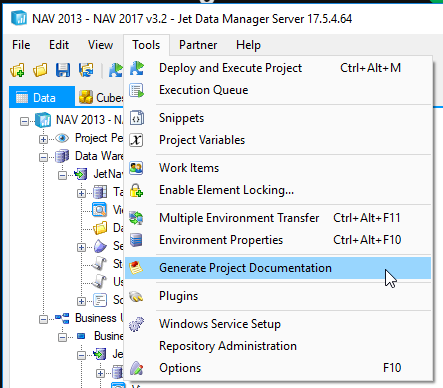
Task: Expand the Project Perspectives node
Action: (43, 139)
